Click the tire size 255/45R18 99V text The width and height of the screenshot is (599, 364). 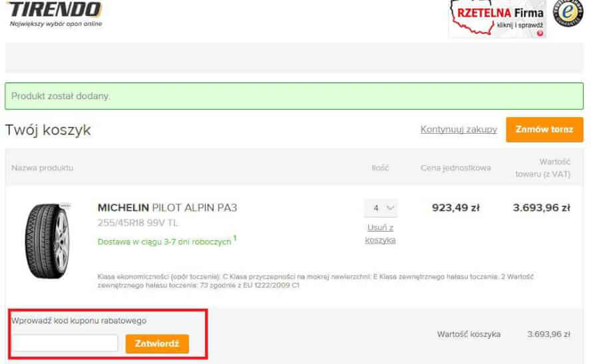tap(138, 223)
